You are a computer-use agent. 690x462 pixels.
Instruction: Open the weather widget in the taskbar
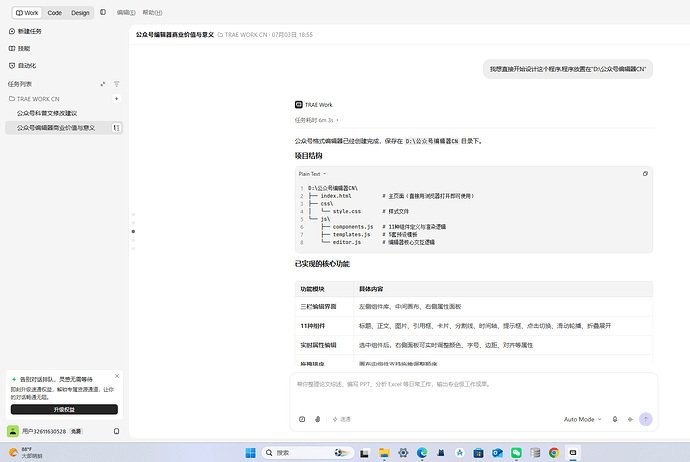26,453
